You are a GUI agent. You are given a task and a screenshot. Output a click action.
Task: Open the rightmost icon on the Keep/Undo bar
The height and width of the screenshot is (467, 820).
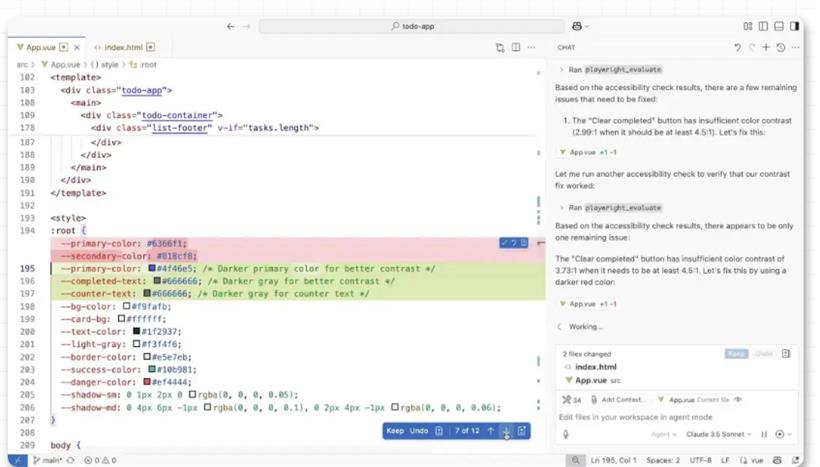pos(522,431)
